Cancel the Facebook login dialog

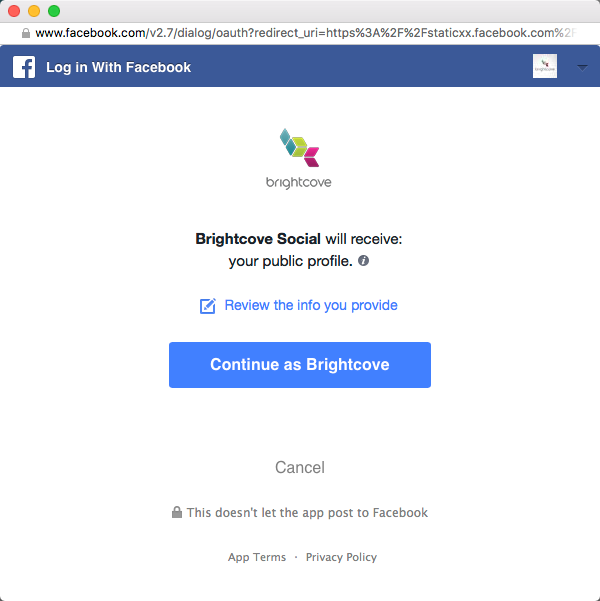[x=300, y=467]
